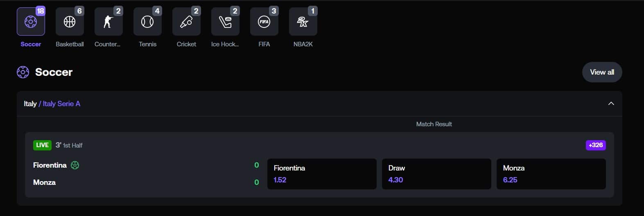644x216 pixels.
Task: Select Draw odds 4.30
Action: coord(436,174)
